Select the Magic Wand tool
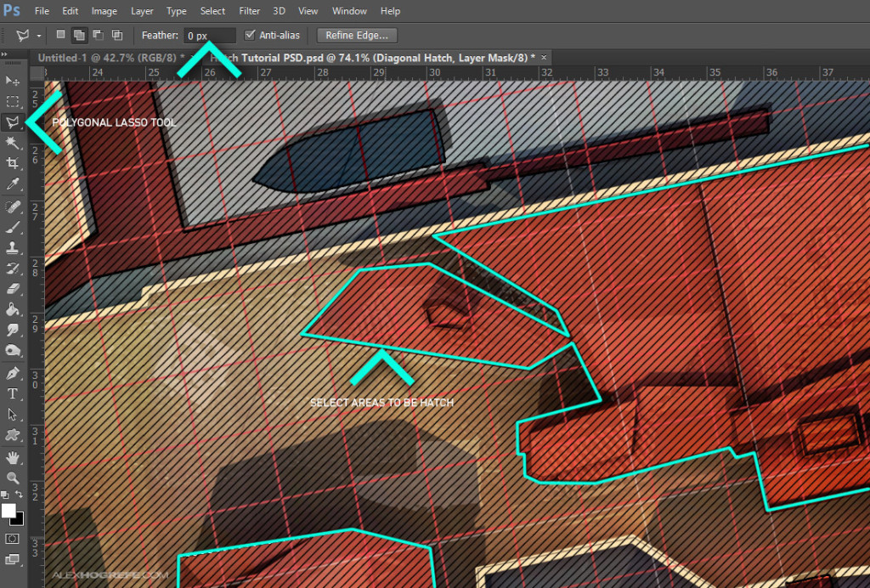Screen dimensions: 870x588 12,143
